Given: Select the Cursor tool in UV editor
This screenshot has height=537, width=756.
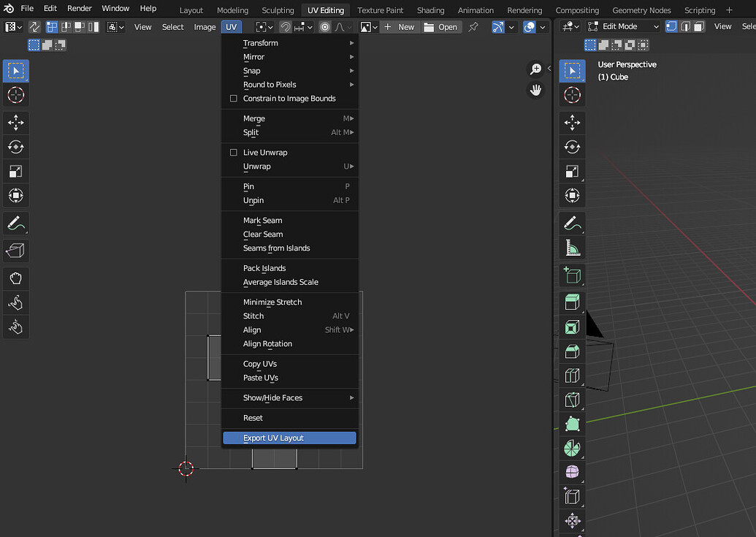Looking at the screenshot, I should [16, 95].
